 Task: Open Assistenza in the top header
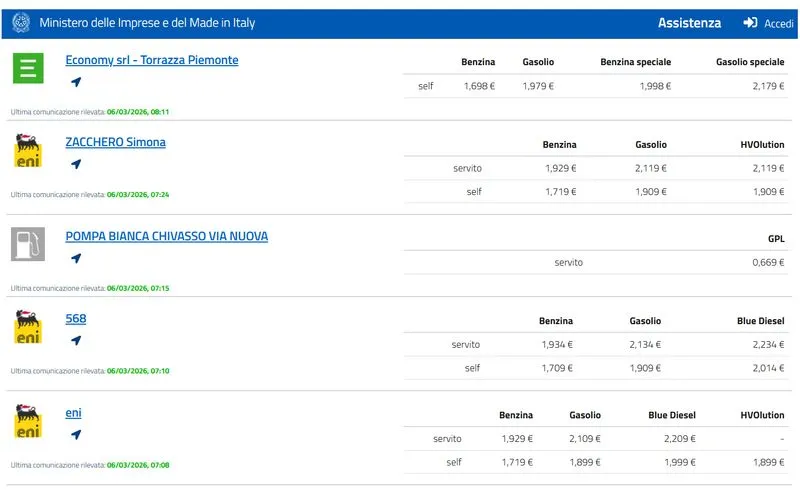click(689, 23)
